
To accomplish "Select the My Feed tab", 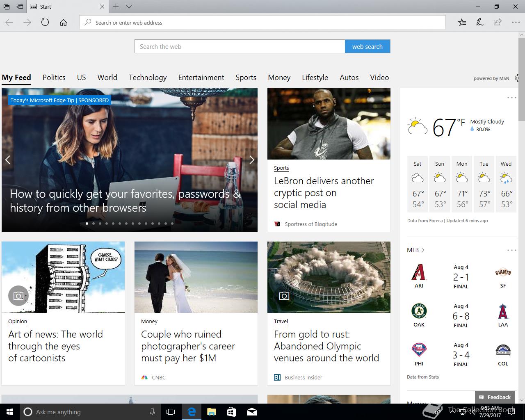I will click(x=16, y=78).
